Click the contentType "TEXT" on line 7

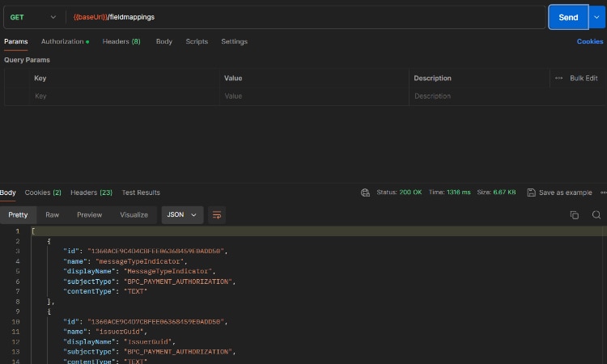pyautogui.click(x=135, y=292)
